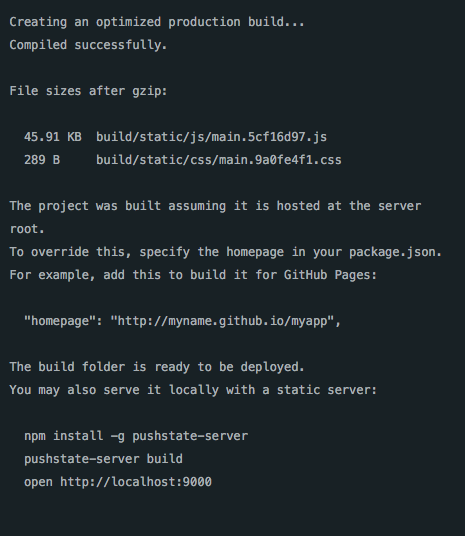Click the main.5cf16d97.js file path
Screen dimensions: 465x536
click(211, 137)
